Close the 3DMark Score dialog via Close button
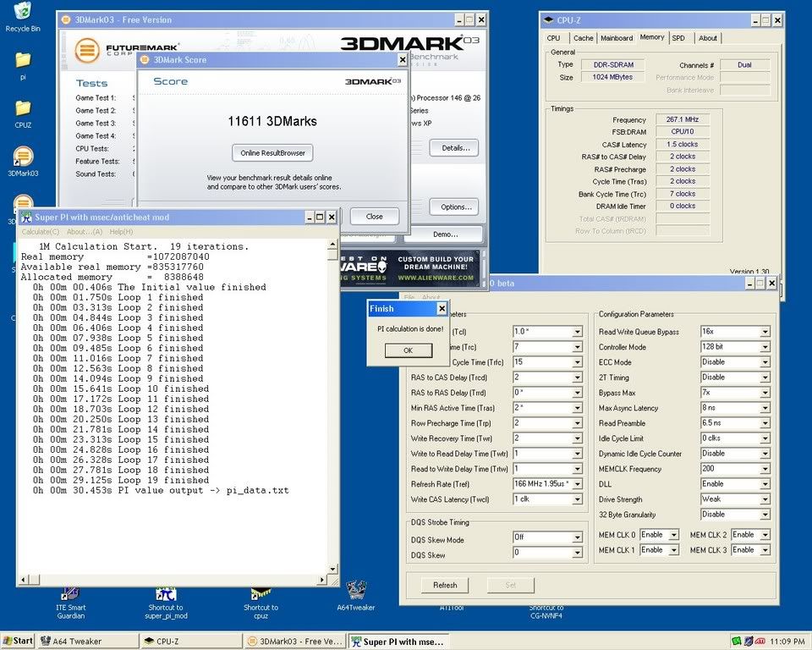This screenshot has height=650, width=812. pos(375,216)
